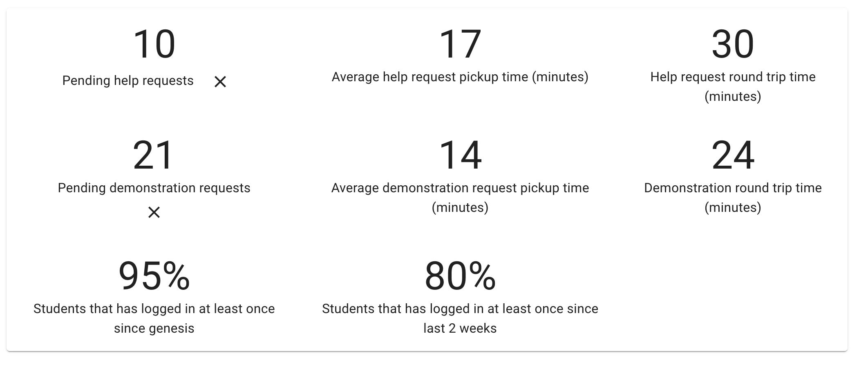
Task: Click the 80% logged in last 2 weeks figure
Action: point(460,276)
